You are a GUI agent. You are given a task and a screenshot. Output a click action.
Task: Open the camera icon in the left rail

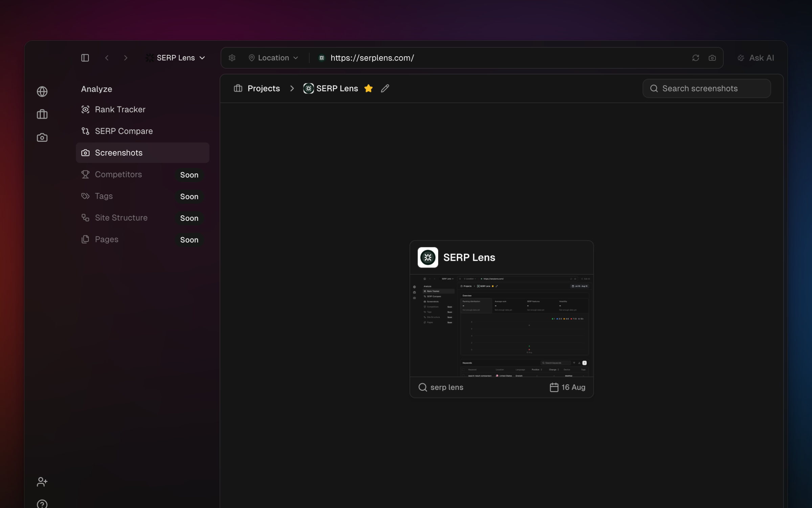point(42,137)
